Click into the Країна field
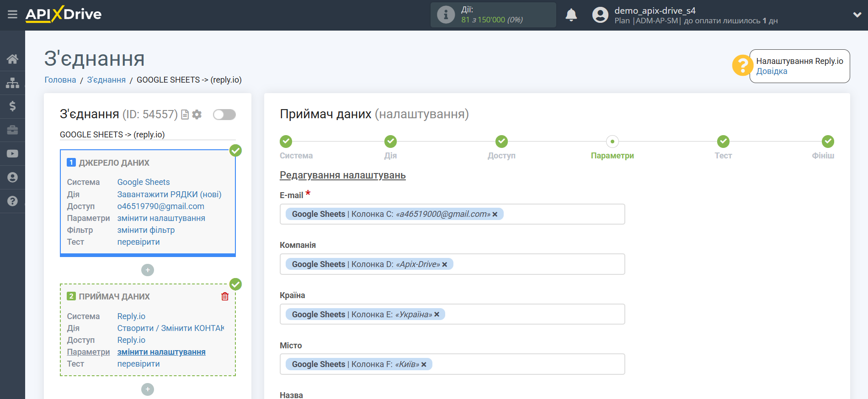868x399 pixels. (x=452, y=314)
